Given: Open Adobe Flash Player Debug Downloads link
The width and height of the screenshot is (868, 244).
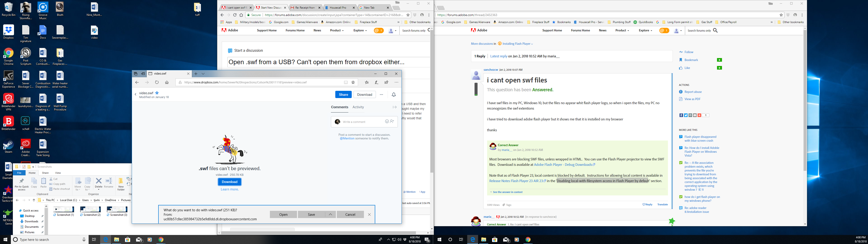Looking at the screenshot, I should click(x=564, y=165).
